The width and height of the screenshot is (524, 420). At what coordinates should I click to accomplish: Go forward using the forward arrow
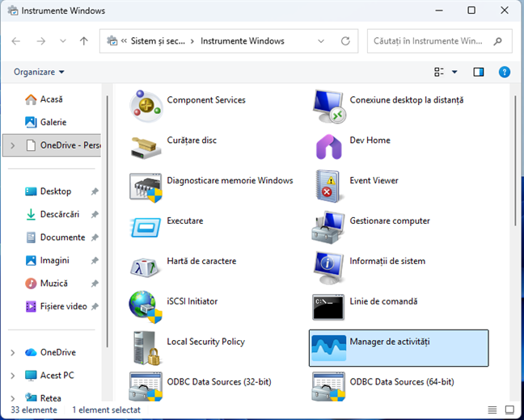pyautogui.click(x=41, y=41)
